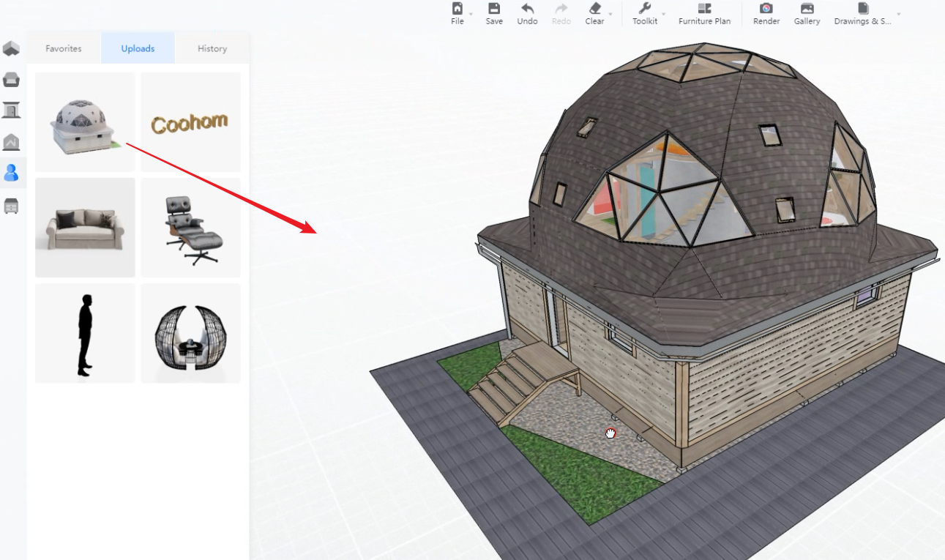Screen dimensions: 945x560
Task: Expand the Drawings & S... dropdown arrow
Action: pos(899,14)
